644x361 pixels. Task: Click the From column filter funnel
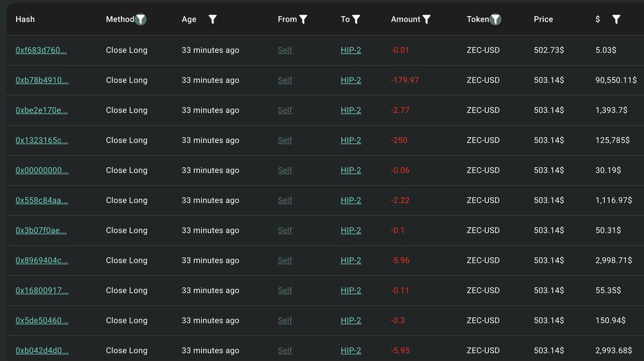tap(303, 19)
